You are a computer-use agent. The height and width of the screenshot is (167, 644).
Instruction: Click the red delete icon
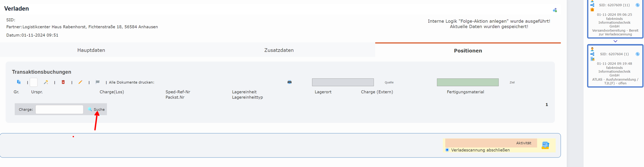63,82
